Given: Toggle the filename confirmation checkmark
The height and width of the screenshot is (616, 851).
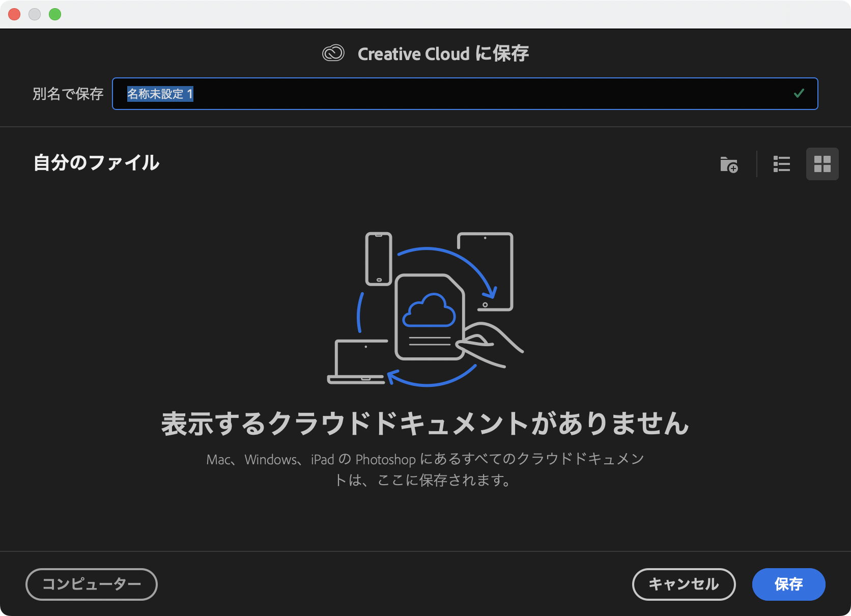Looking at the screenshot, I should coord(799,94).
